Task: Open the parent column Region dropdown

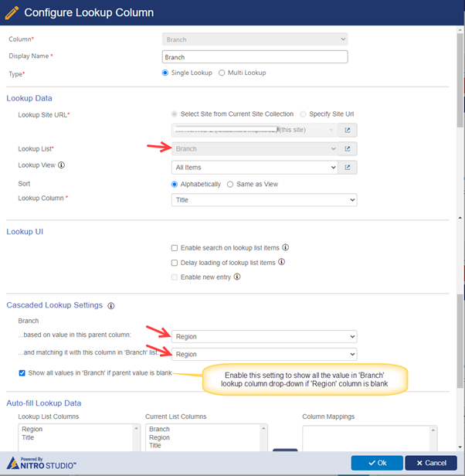Action: point(263,337)
